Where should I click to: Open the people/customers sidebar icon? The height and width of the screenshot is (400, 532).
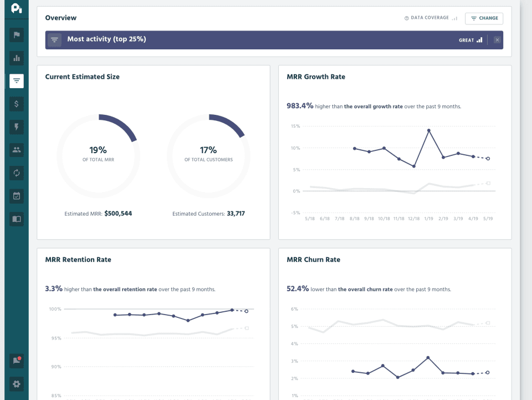point(17,150)
